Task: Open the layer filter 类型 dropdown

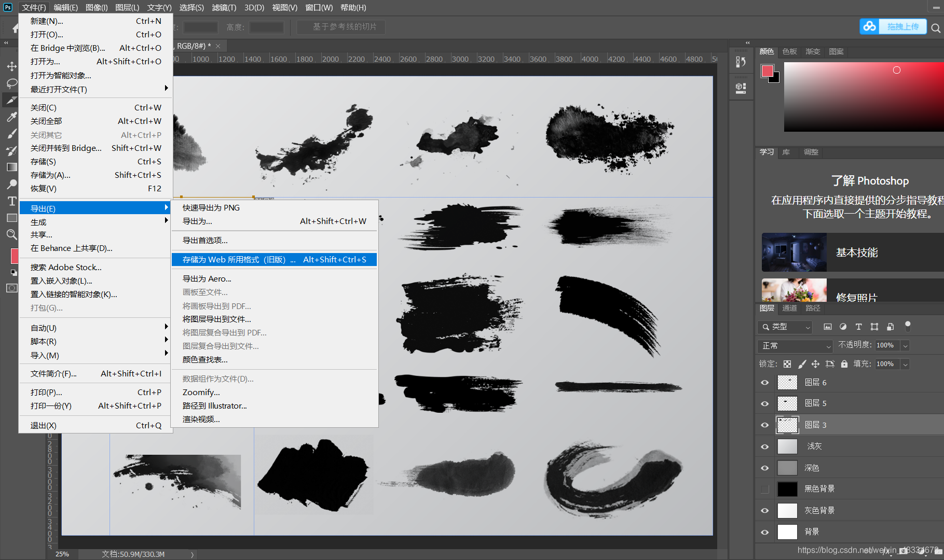Action: 785,327
